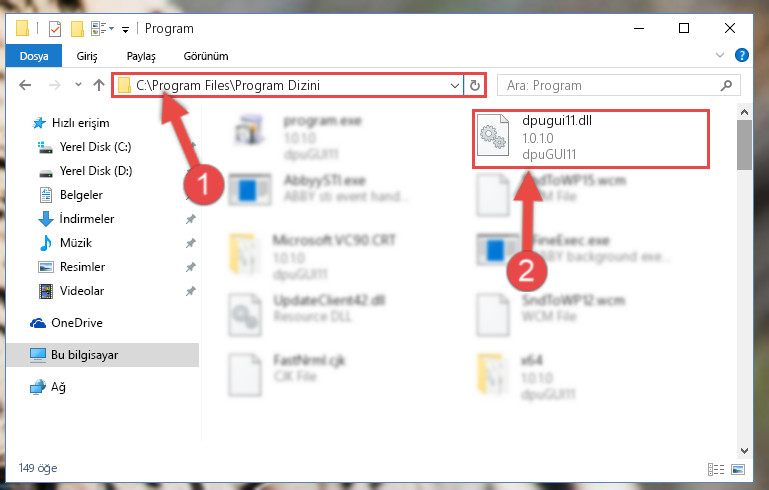
Task: Click the search magnifier icon
Action: pos(726,85)
